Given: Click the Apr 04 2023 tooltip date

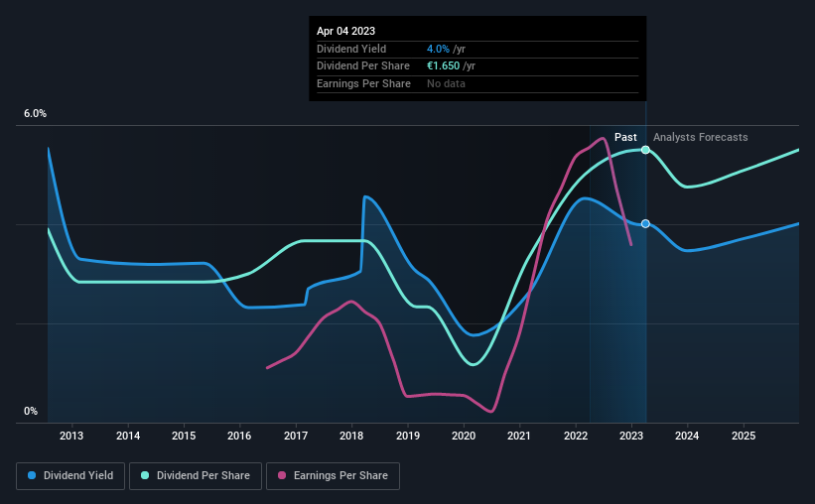Looking at the screenshot, I should coord(345,31).
